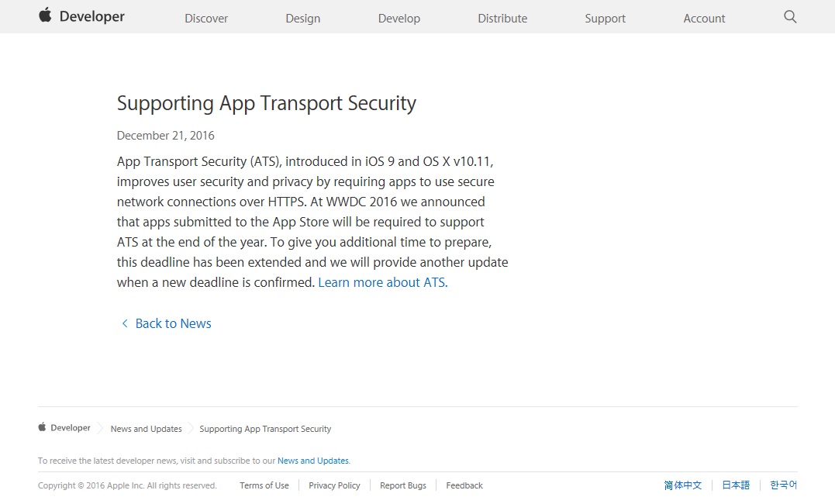Select Design in the navigation bar
Image resolution: width=835 pixels, height=504 pixels.
click(302, 18)
